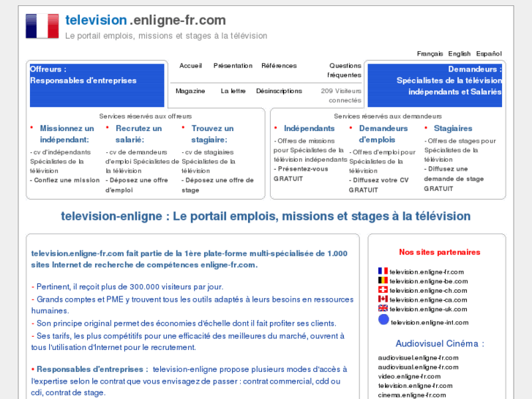Click the UK flag partner icon
This screenshot has height=399, width=532.
click(383, 308)
